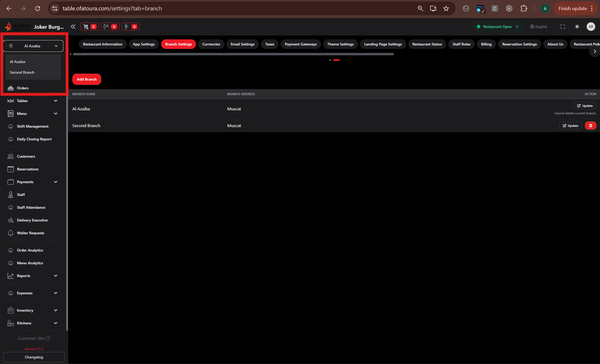600x364 pixels.
Task: Open the Reservations section from sidebar
Action: [x=28, y=169]
